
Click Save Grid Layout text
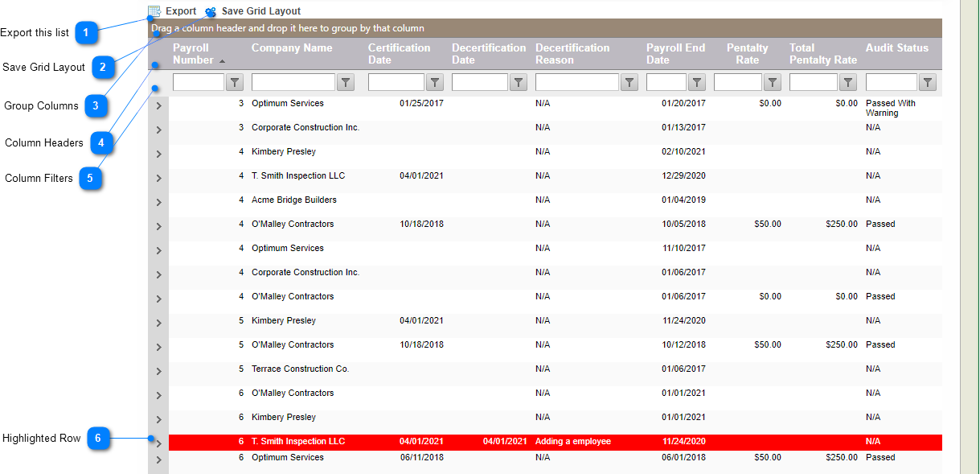click(x=261, y=11)
